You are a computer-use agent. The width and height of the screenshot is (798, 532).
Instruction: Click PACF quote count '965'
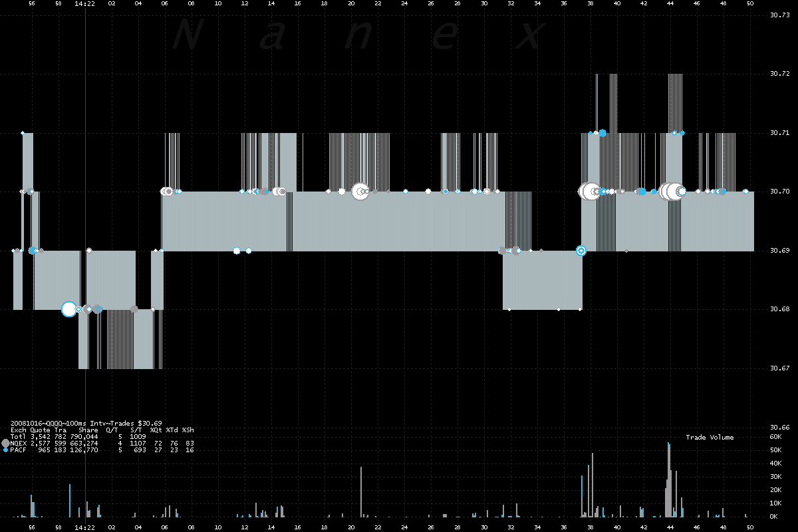[x=45, y=450]
